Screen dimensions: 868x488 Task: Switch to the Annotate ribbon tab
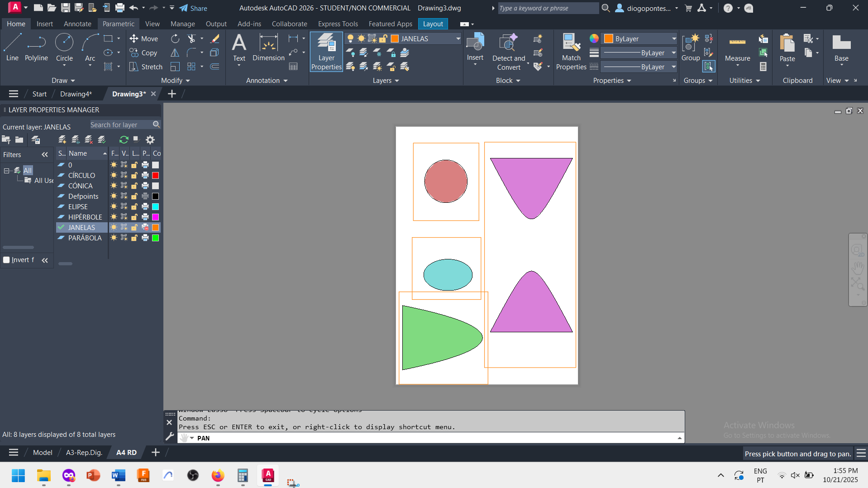click(x=77, y=24)
